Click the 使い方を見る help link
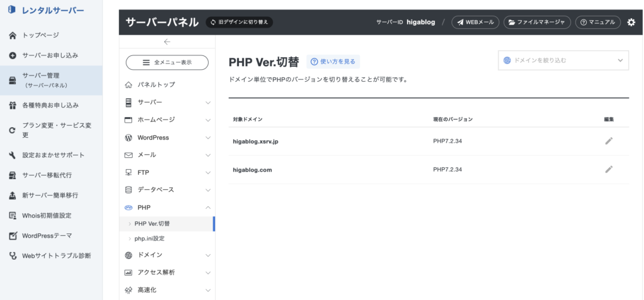The image size is (644, 300). pyautogui.click(x=333, y=62)
